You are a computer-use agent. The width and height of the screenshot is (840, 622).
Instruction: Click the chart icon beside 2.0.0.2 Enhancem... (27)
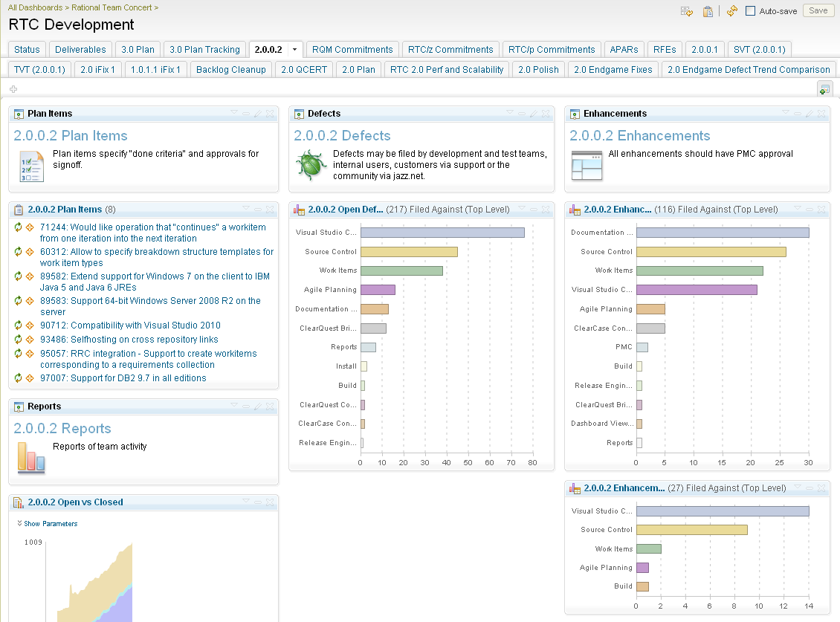pos(575,488)
